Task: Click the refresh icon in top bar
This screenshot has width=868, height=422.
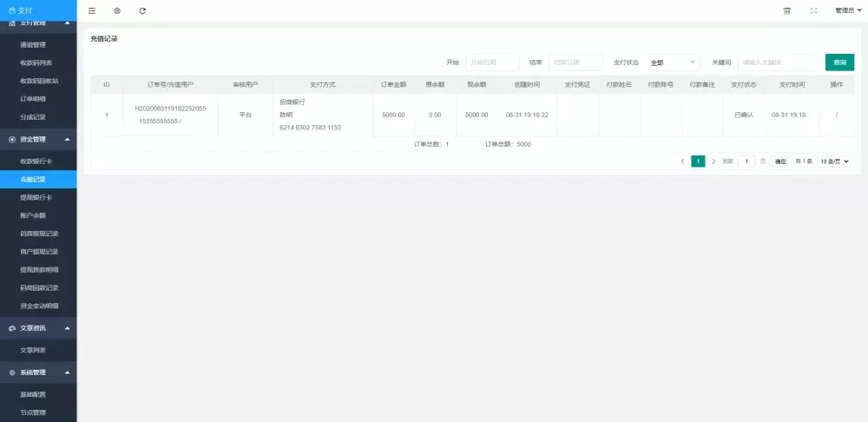Action: 142,10
